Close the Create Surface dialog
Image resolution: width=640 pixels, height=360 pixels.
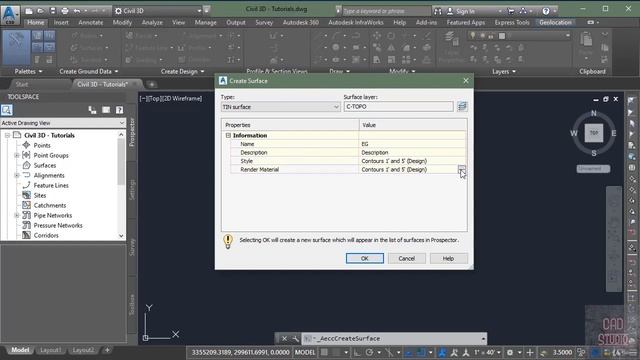tap(466, 81)
